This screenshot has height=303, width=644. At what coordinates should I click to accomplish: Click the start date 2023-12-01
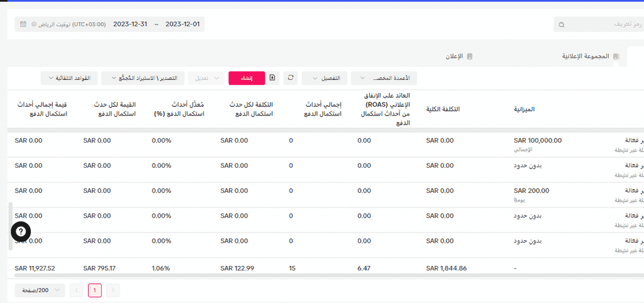pyautogui.click(x=182, y=25)
